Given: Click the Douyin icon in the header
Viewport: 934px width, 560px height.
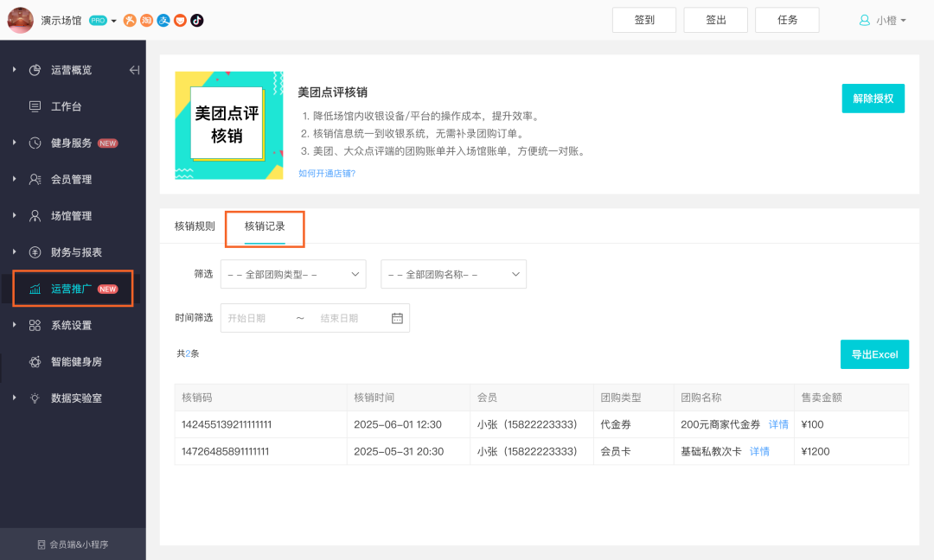Looking at the screenshot, I should 197,20.
